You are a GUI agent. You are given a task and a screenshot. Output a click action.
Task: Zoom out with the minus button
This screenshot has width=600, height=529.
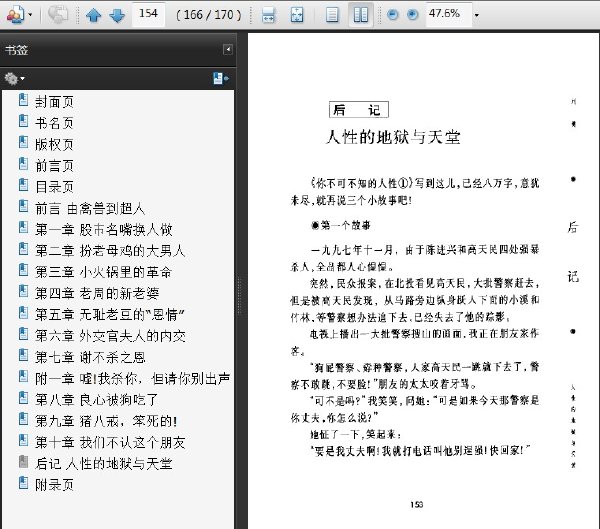pos(393,15)
